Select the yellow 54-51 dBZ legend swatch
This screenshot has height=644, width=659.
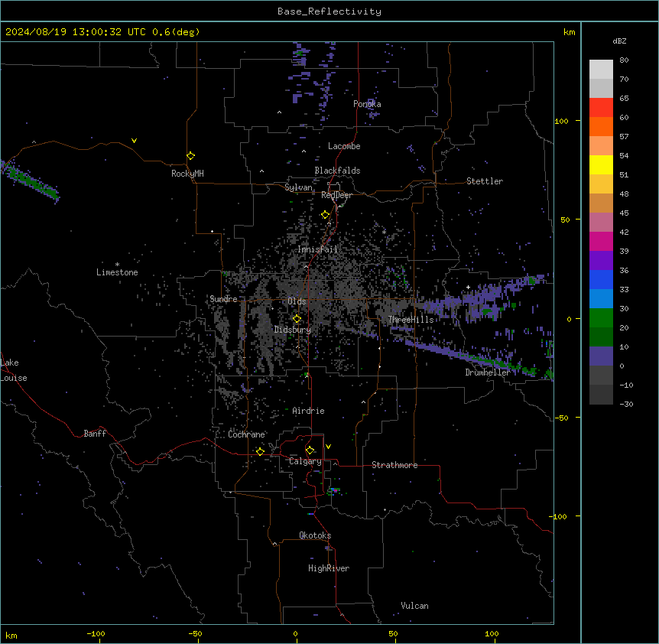[x=601, y=164]
